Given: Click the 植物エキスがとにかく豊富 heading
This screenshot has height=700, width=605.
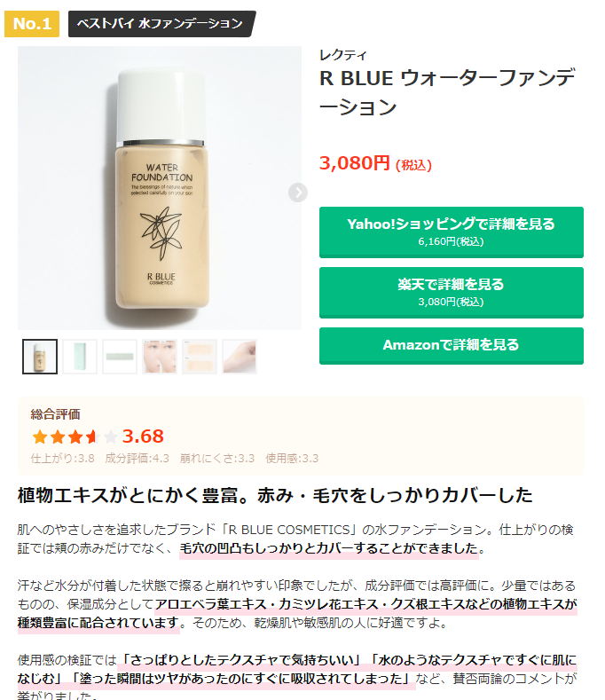Looking at the screenshot, I should (x=275, y=495).
